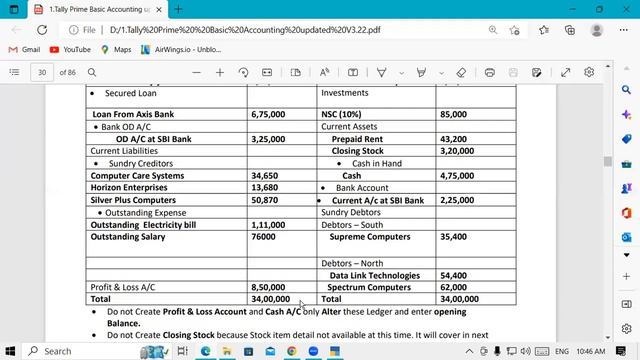Screen dimensions: 640x360
Task: Open the notification center
Action: point(621,351)
